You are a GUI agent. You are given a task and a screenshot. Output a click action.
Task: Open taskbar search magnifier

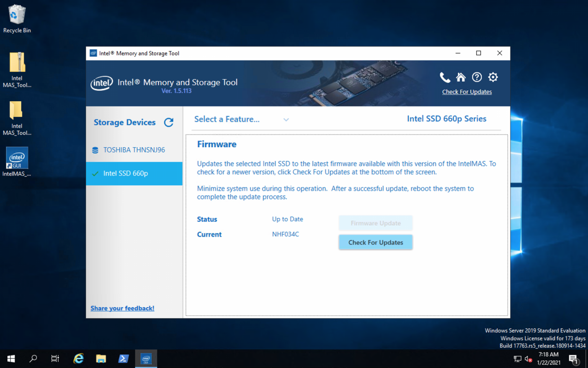click(x=33, y=359)
